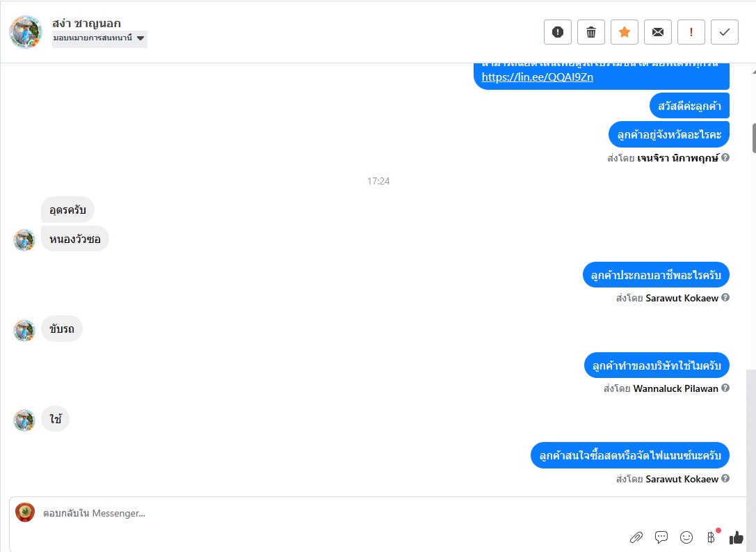Mark conversation done with the checkmark
This screenshot has width=756, height=552.
724,32
